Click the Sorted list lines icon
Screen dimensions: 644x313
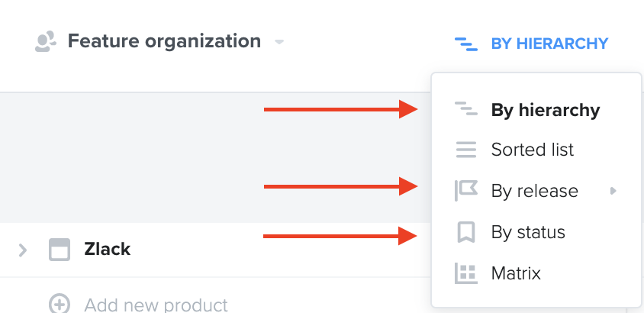tap(466, 150)
